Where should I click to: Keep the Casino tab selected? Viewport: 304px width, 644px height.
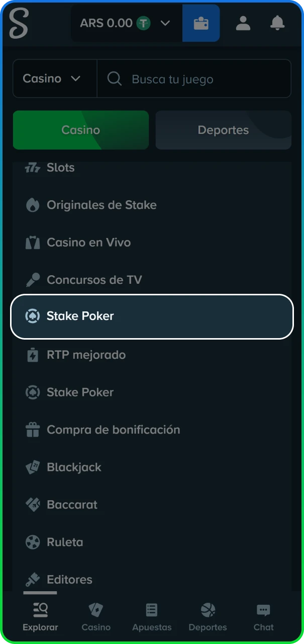[x=80, y=130]
